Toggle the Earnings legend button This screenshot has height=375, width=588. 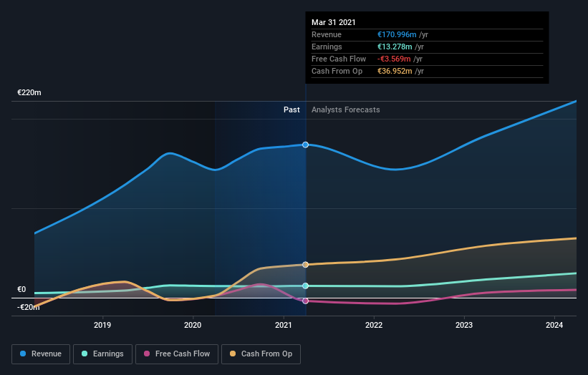(x=102, y=354)
